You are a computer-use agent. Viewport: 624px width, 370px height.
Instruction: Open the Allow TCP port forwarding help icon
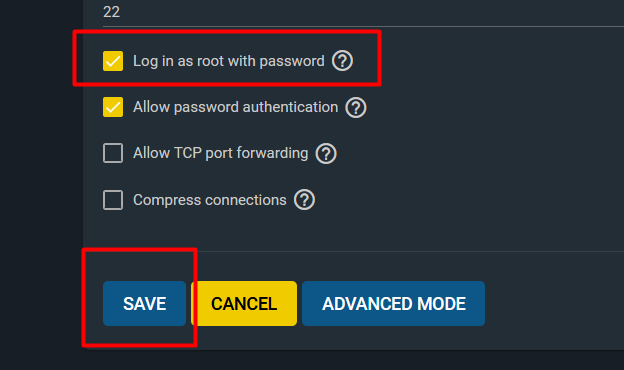[x=326, y=154]
